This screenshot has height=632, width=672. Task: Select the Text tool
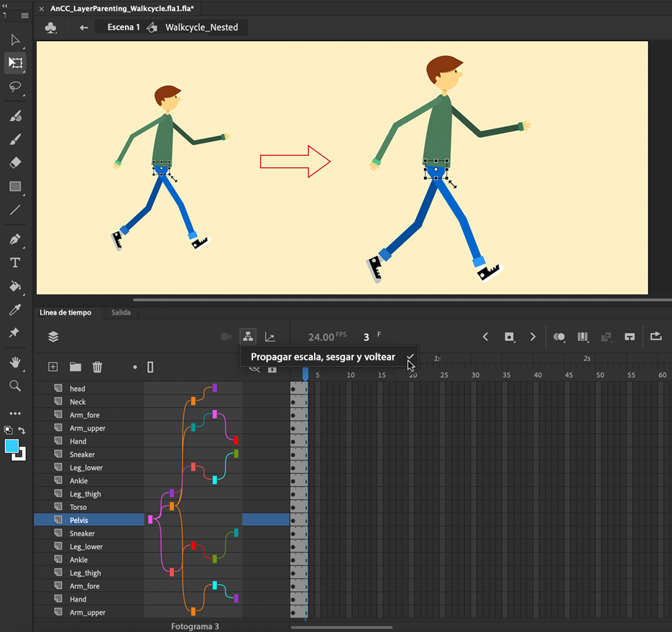(15, 263)
